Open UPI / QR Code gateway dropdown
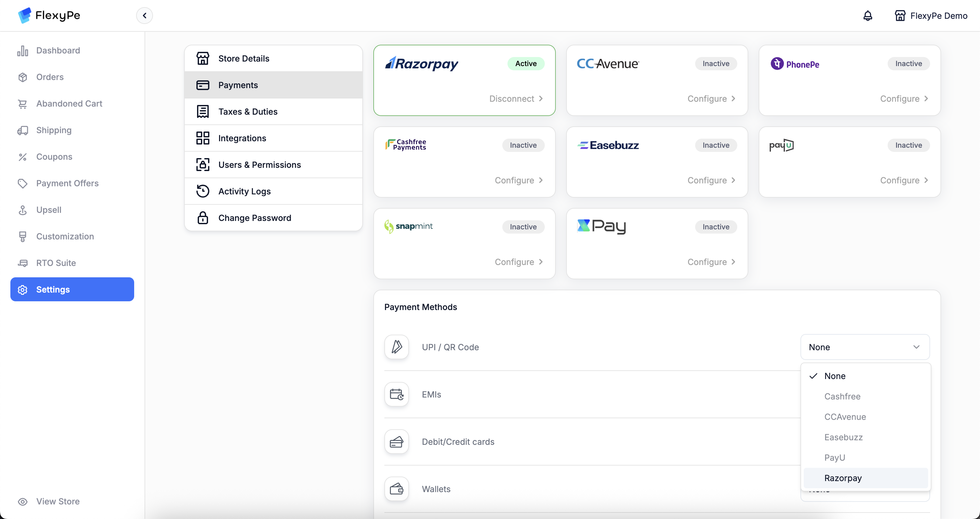 coord(865,347)
